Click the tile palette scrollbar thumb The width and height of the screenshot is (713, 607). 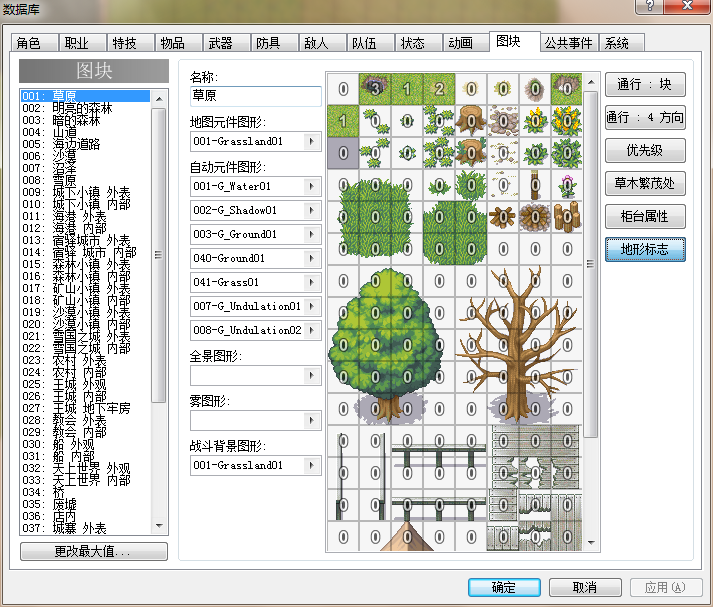pos(591,264)
